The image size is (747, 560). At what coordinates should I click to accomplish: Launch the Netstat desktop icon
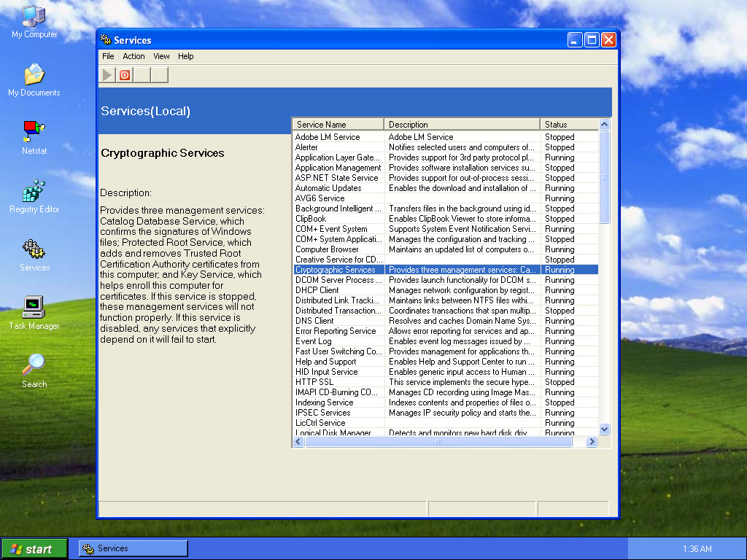click(34, 138)
